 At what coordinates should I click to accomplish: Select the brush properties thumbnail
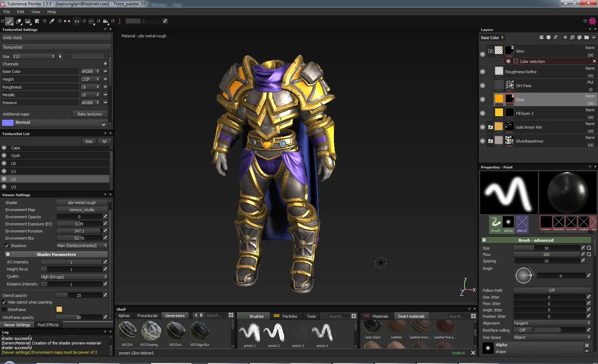tap(495, 224)
